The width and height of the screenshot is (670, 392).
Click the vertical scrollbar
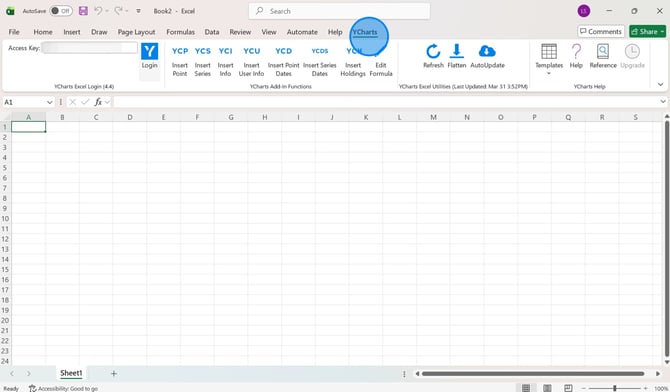667,239
